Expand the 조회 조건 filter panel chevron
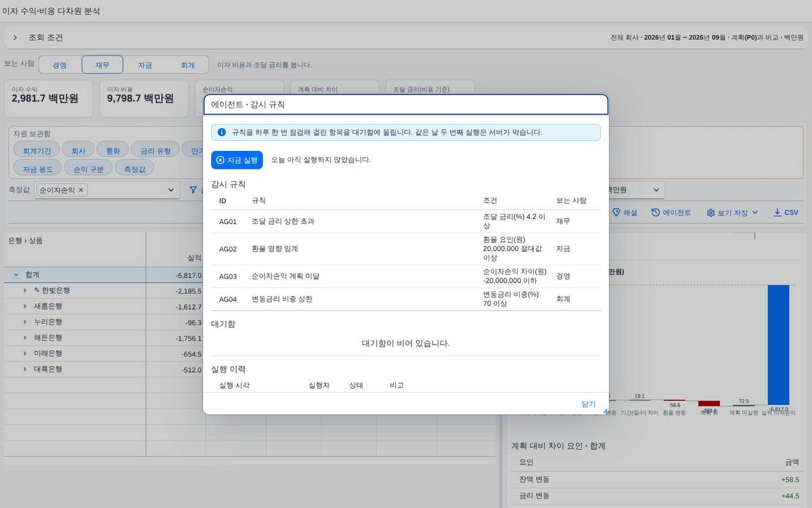812x508 pixels. tap(15, 38)
